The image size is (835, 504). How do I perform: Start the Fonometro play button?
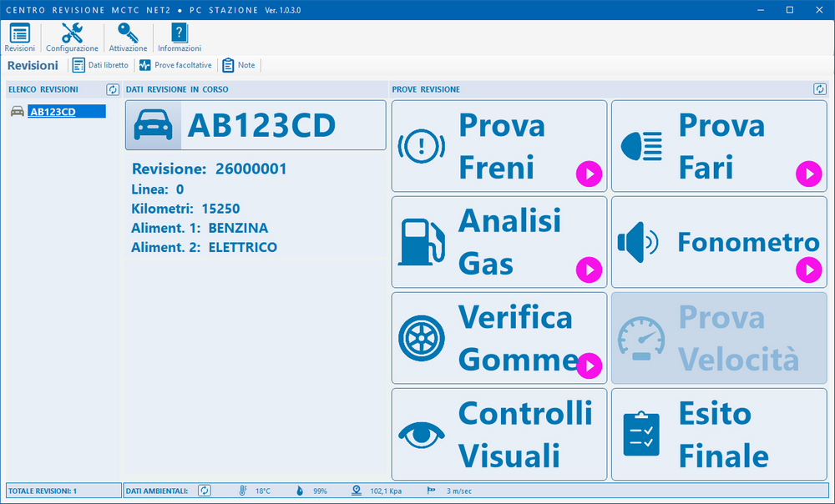tap(808, 270)
